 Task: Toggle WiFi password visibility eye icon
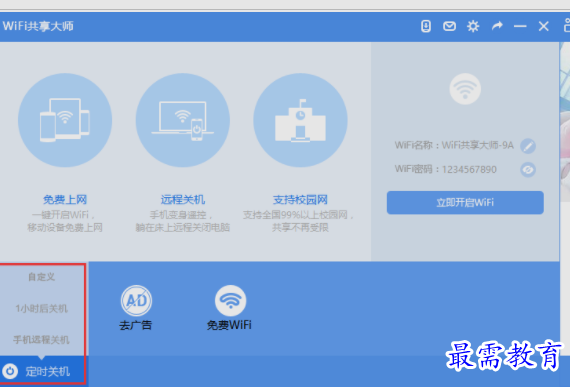[x=528, y=170]
